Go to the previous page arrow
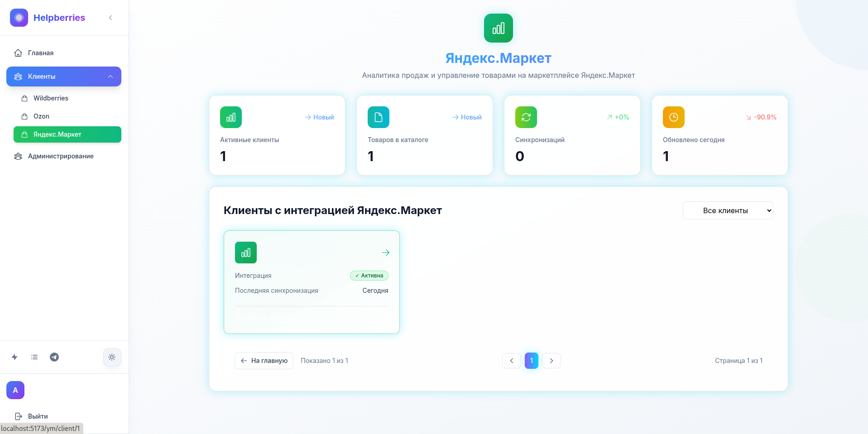868x434 pixels. [512, 361]
